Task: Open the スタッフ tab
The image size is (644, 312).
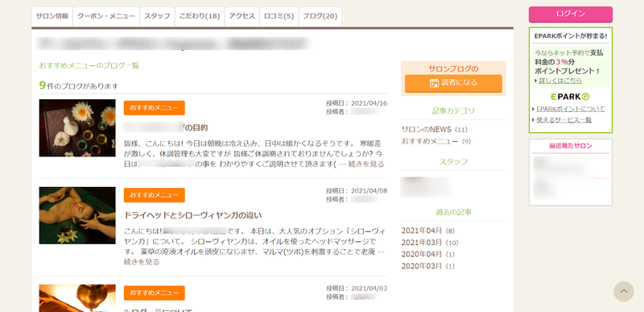Action: coord(157,16)
